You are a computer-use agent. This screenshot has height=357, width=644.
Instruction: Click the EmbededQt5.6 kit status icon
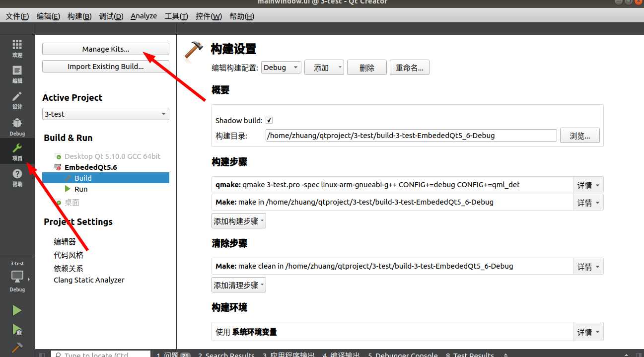59,167
